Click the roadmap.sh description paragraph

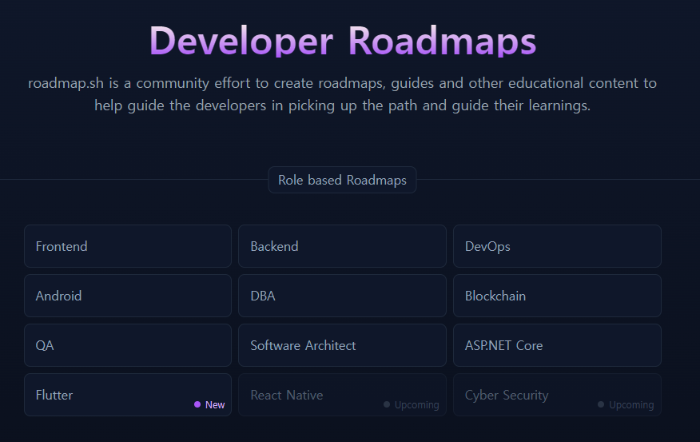click(342, 94)
